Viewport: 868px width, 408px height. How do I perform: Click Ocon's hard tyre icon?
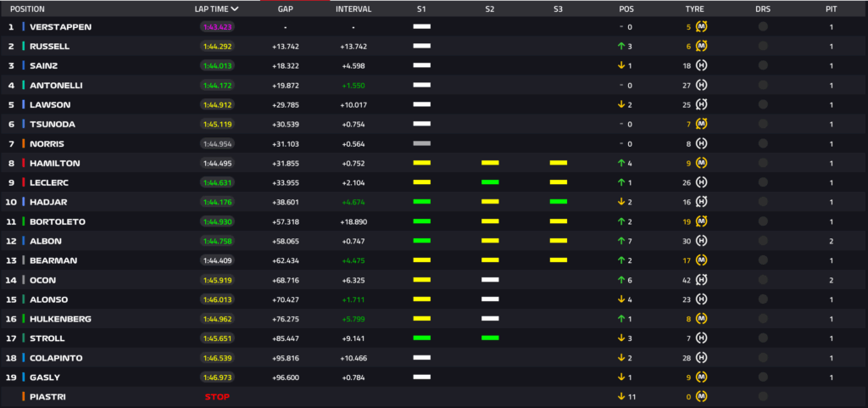click(x=702, y=280)
